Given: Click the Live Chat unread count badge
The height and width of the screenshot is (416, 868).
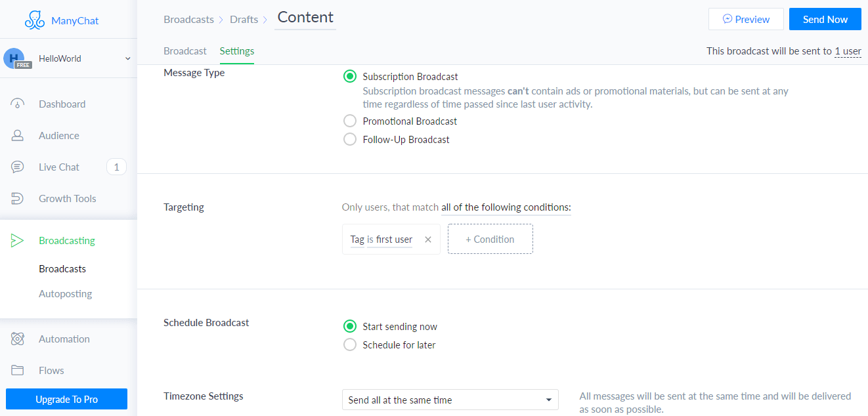Looking at the screenshot, I should (116, 167).
